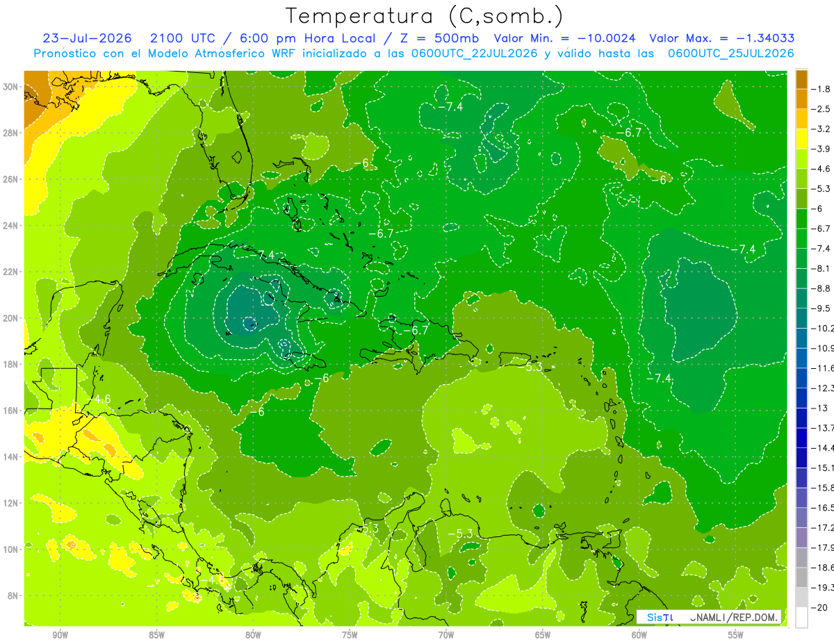Click the '10N' latitude axis label

click(x=10, y=550)
